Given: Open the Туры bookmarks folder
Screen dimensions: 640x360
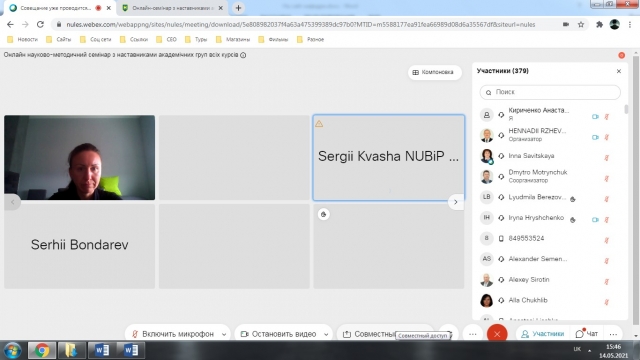Looking at the screenshot, I should click(x=196, y=40).
